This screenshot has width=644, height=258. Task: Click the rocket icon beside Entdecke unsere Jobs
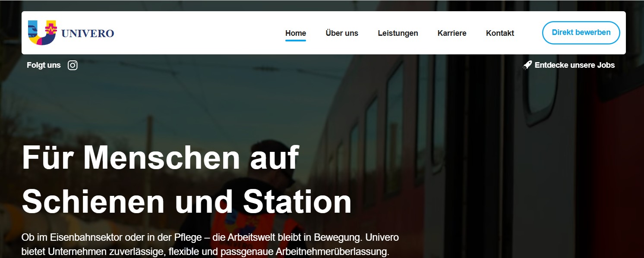[x=527, y=65]
